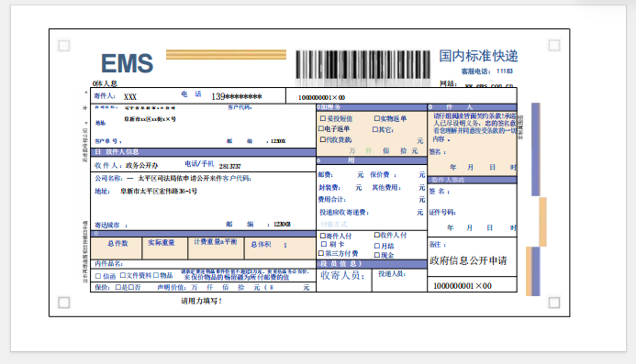Click the EMS logo

(x=127, y=63)
